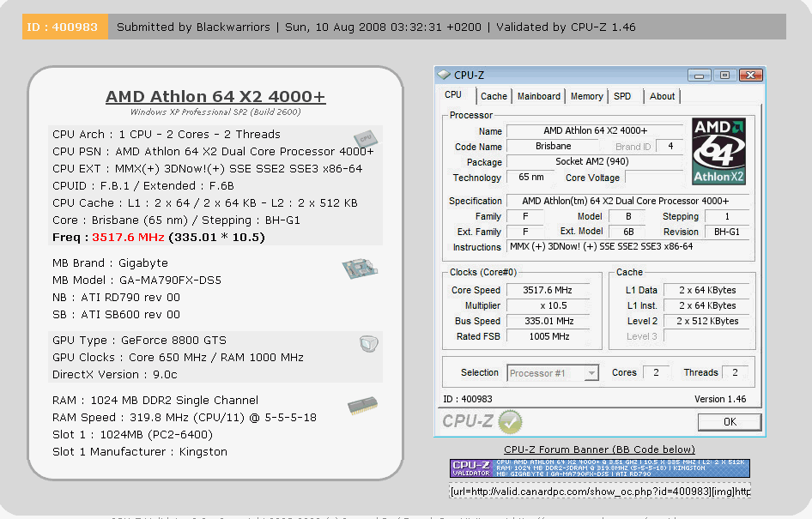Click the MB Model GA-MA790FX-DS5 line
This screenshot has height=519, width=812.
[136, 281]
